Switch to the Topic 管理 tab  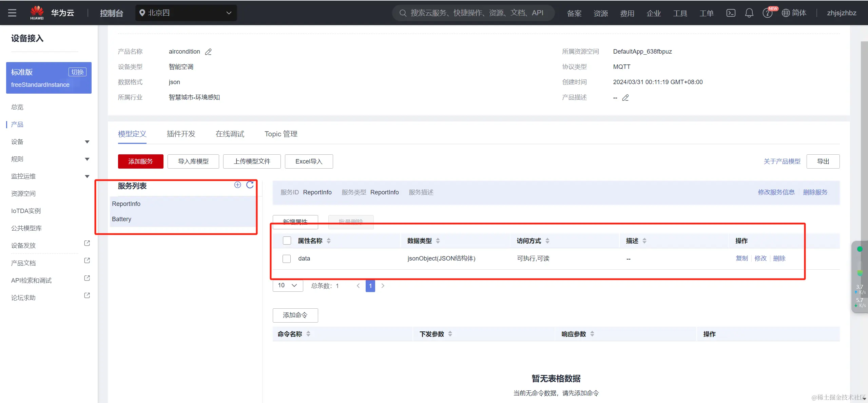point(281,134)
